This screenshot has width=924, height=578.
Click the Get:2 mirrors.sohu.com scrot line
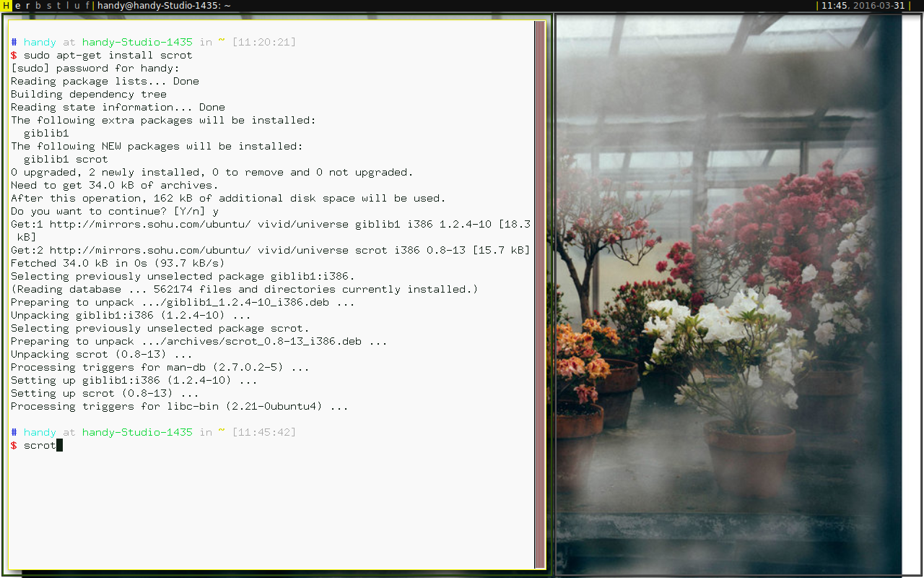pyautogui.click(x=271, y=251)
